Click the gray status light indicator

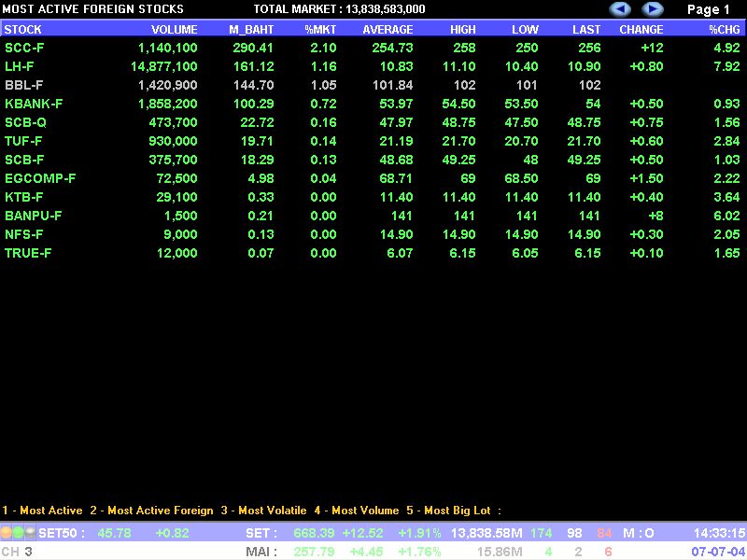(30, 532)
